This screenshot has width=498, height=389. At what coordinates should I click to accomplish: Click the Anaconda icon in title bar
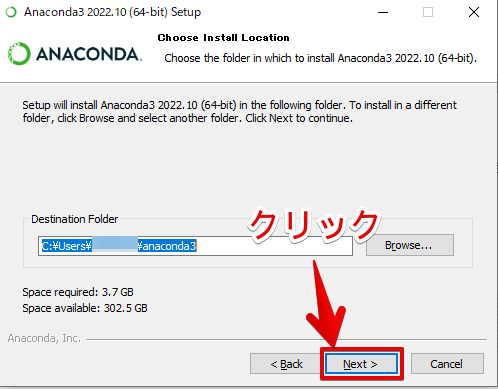point(11,12)
